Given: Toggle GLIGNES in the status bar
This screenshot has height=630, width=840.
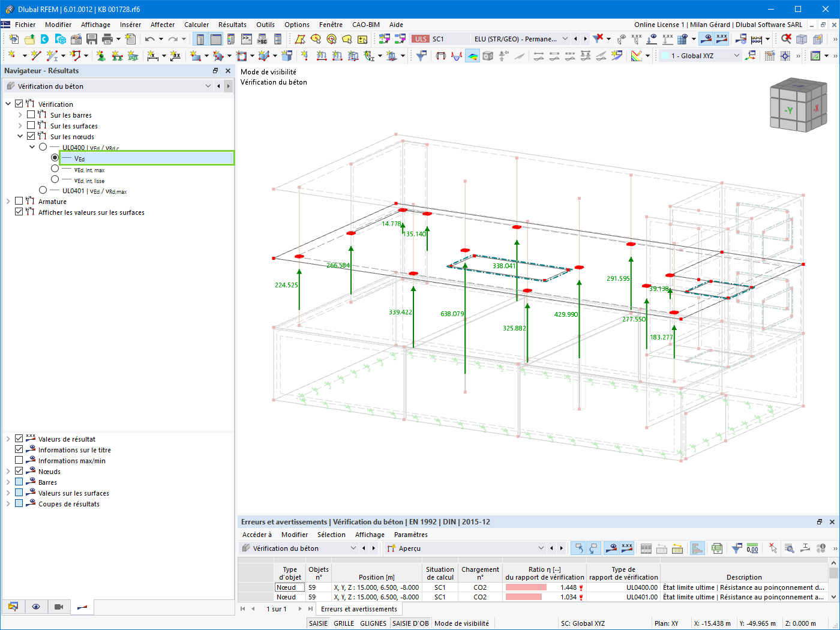Looking at the screenshot, I should [x=373, y=623].
